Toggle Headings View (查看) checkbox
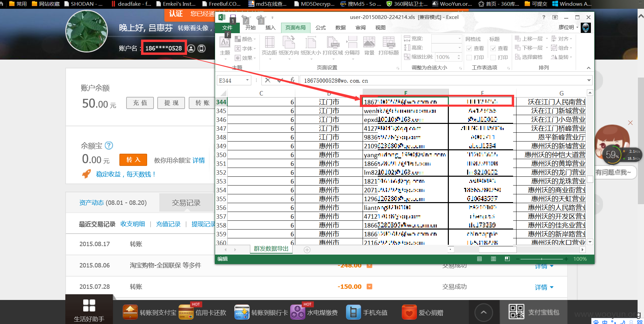The height and width of the screenshot is (324, 644). point(493,48)
